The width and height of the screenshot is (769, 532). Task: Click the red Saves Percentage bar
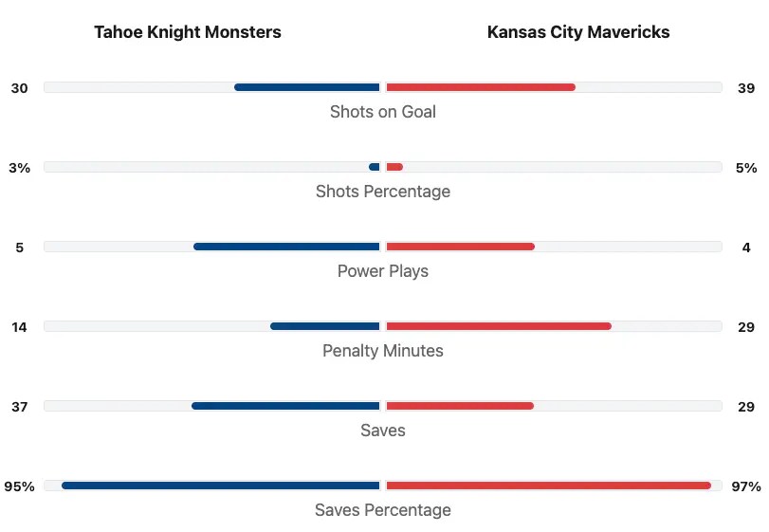549,486
